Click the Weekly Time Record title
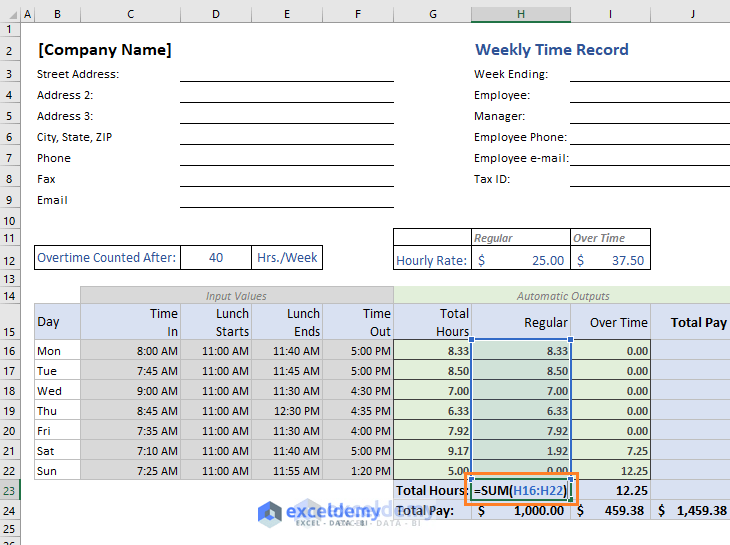This screenshot has height=545, width=730. click(552, 50)
